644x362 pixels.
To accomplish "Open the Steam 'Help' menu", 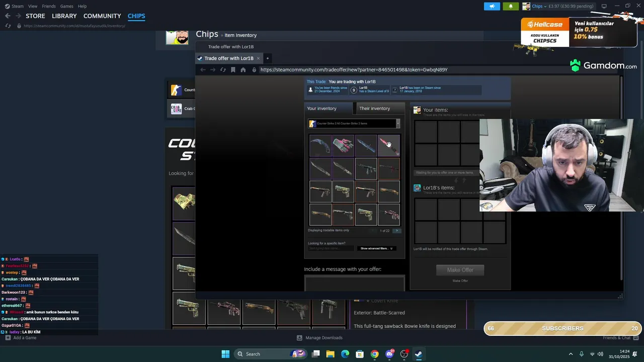I will 82,6.
